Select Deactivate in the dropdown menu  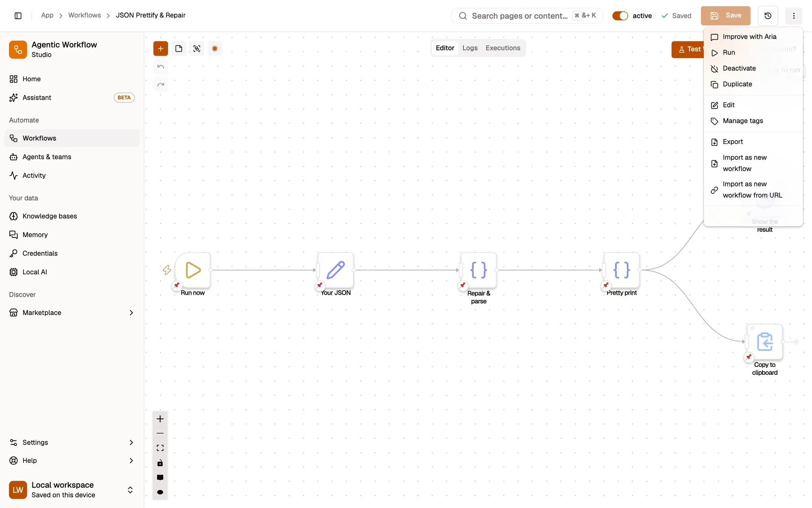[x=753, y=68]
